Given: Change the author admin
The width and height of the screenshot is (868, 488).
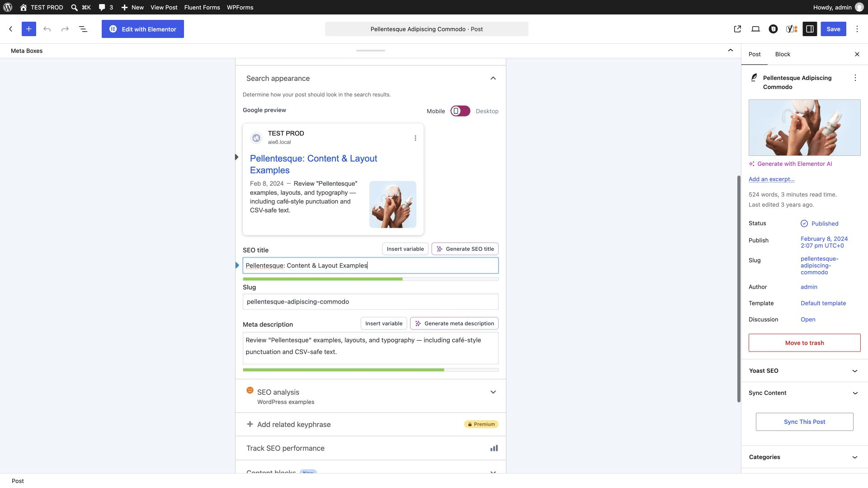Looking at the screenshot, I should (x=809, y=287).
